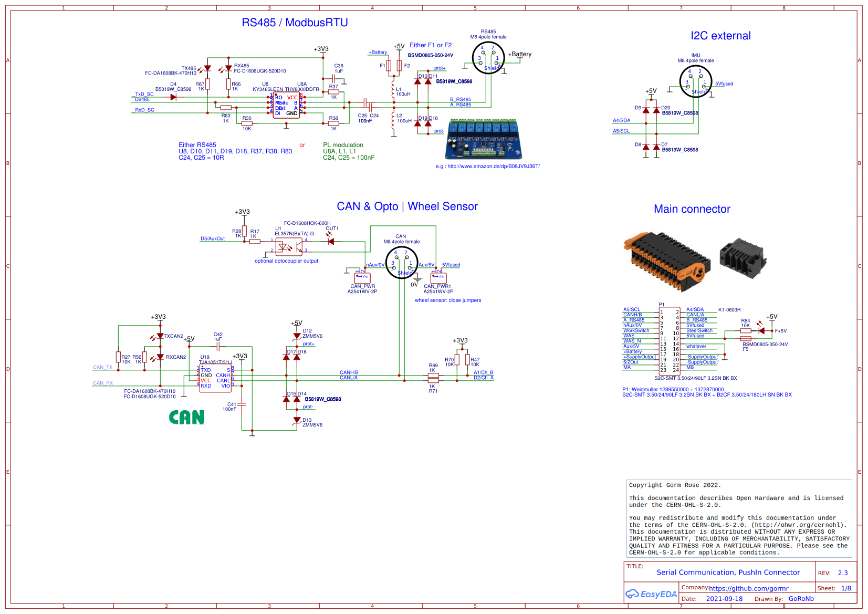
Task: Select the F1 fuse in Either F1 or F2
Action: [389, 66]
